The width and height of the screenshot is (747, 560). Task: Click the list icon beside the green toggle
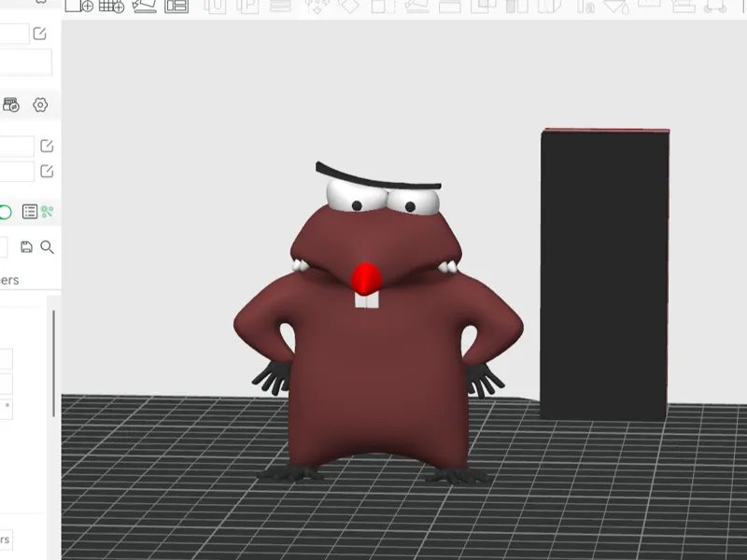pos(30,212)
